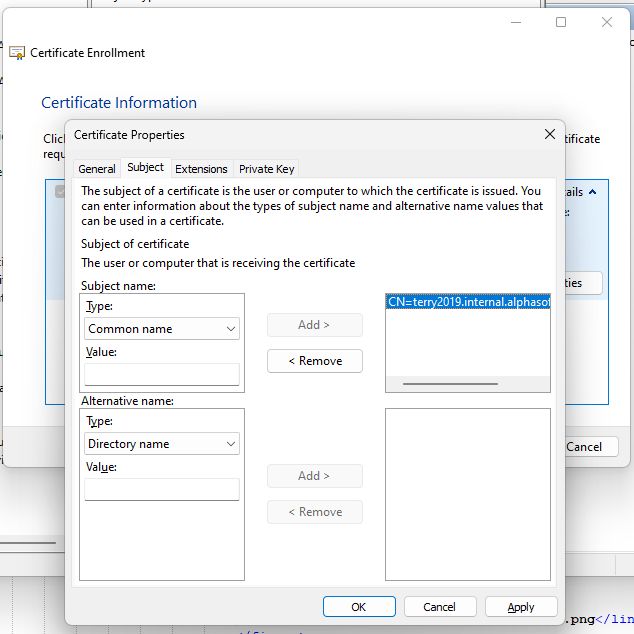This screenshot has width=634, height=634.
Task: Open the Subject name Type dropdown
Action: (x=162, y=329)
